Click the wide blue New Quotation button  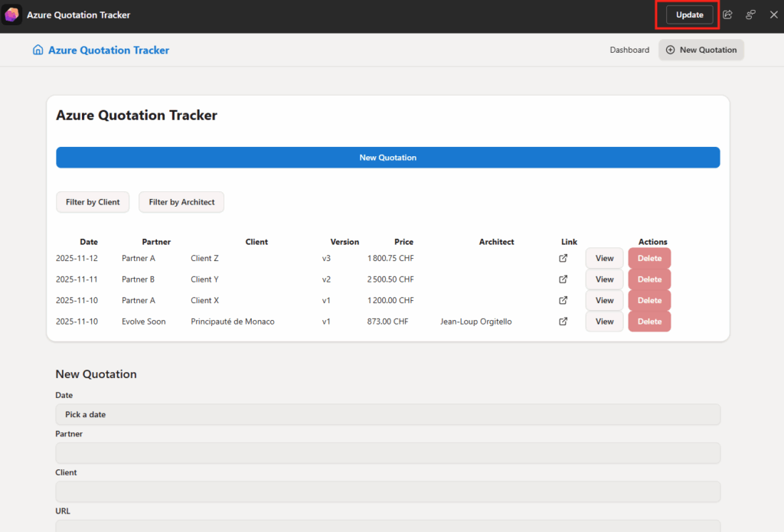point(387,158)
